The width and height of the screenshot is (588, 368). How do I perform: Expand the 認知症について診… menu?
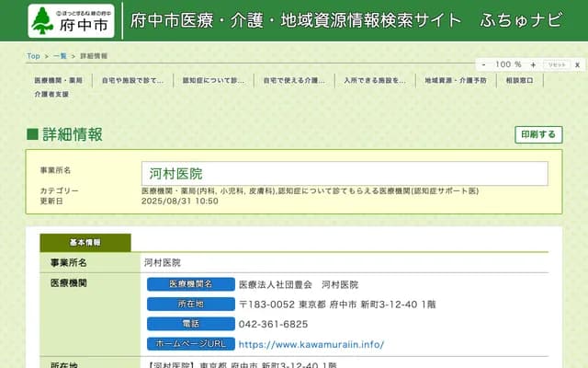[213, 80]
